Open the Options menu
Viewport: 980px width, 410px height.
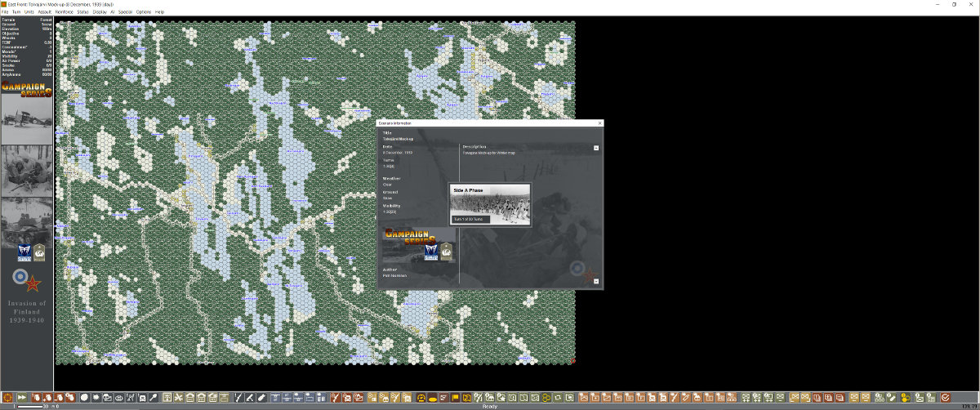pyautogui.click(x=144, y=12)
